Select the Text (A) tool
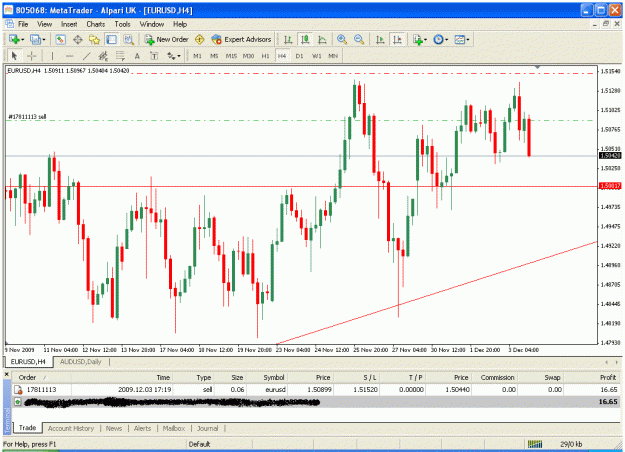The height and width of the screenshot is (452, 625). (x=137, y=56)
